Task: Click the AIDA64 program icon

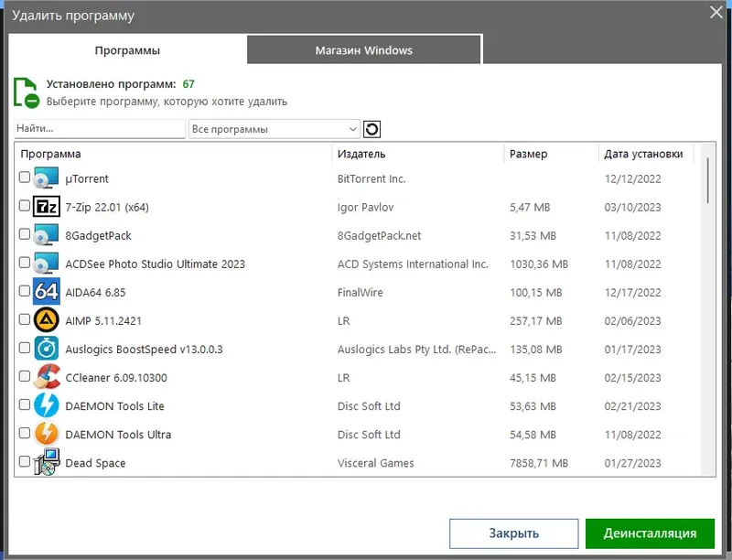Action: pyautogui.click(x=46, y=292)
